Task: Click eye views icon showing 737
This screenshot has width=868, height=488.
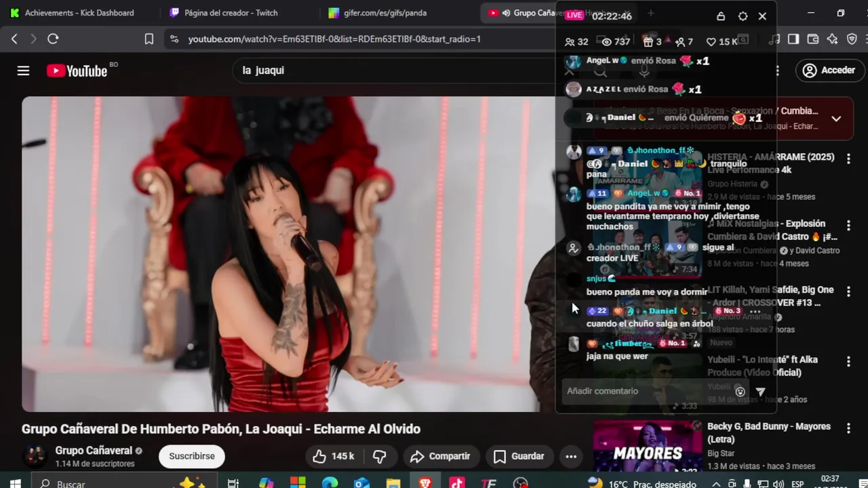Action: (607, 42)
